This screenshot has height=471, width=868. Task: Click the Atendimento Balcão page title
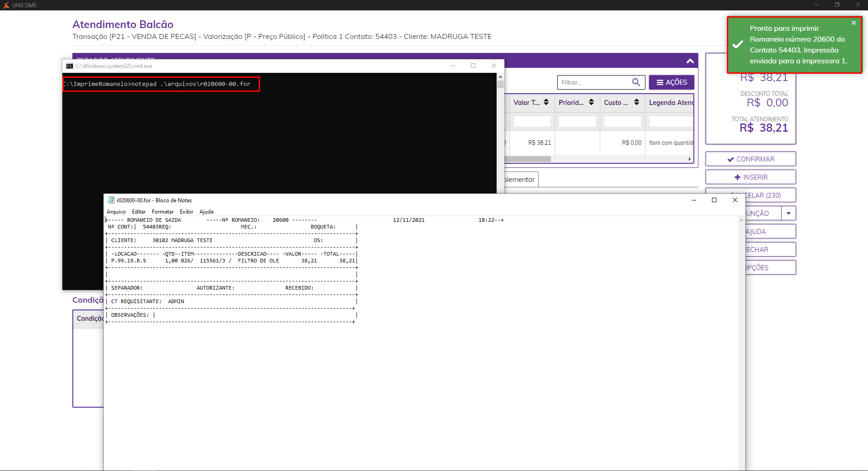point(123,24)
